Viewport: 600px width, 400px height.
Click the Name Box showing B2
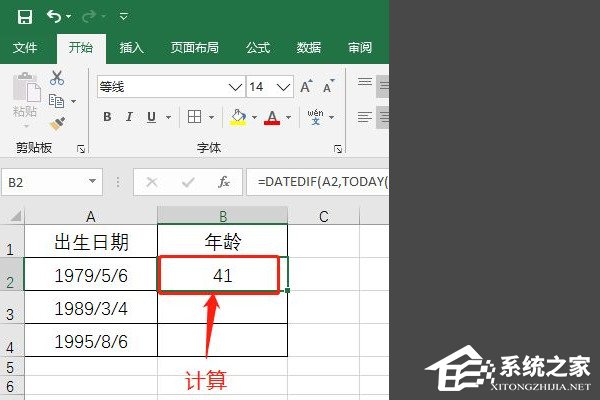(x=44, y=182)
